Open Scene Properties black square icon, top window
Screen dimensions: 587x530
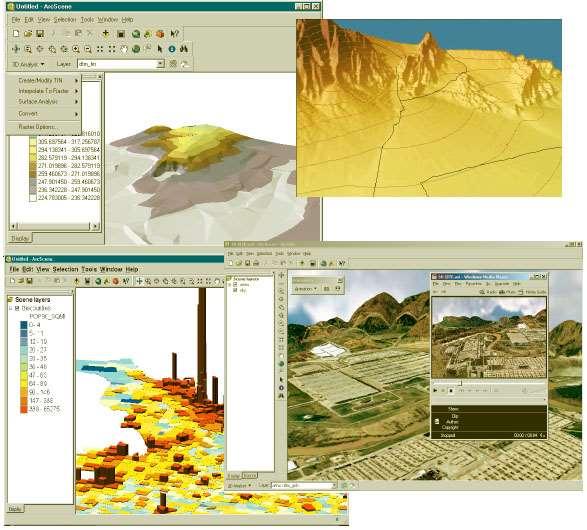pos(121,34)
